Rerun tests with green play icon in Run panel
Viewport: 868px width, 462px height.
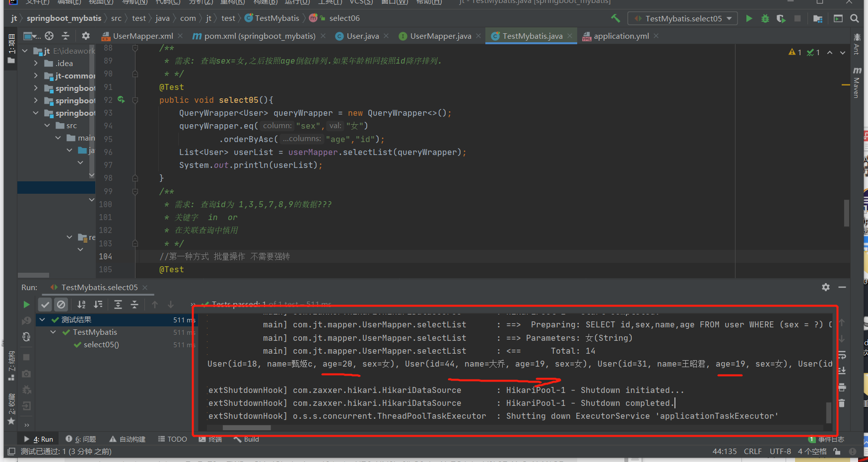(x=26, y=305)
